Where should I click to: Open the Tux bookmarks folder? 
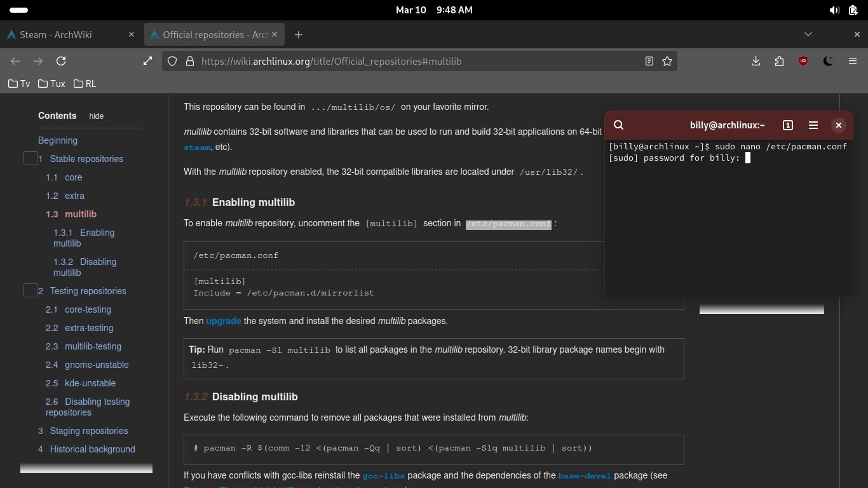pyautogui.click(x=51, y=83)
